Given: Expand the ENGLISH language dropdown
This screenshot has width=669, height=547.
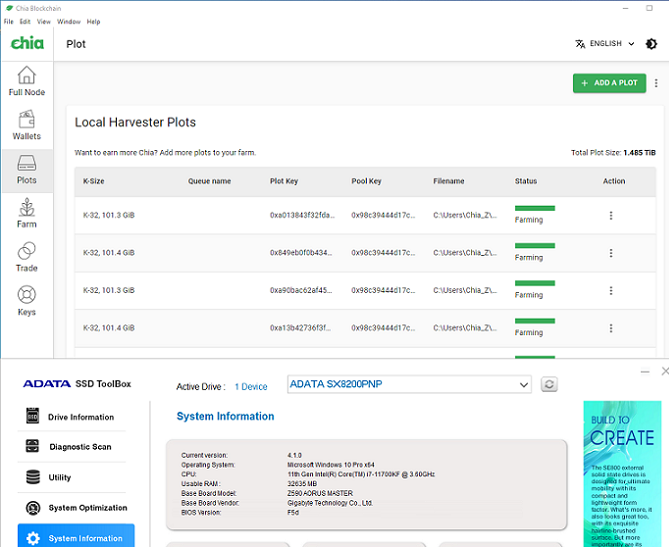Looking at the screenshot, I should (605, 44).
